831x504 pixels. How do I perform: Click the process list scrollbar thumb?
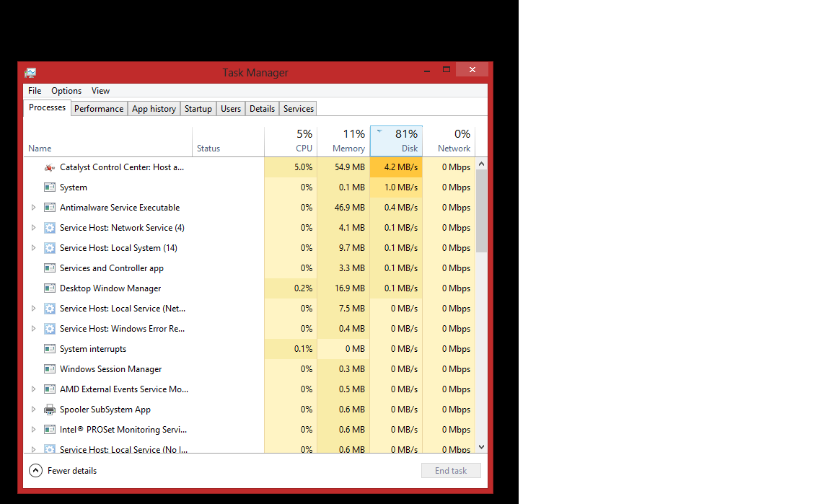[x=481, y=211]
